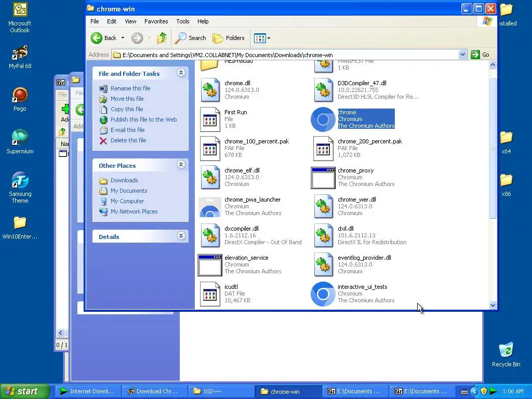Select the D3DCompiler_47.dll file icon

click(323, 90)
